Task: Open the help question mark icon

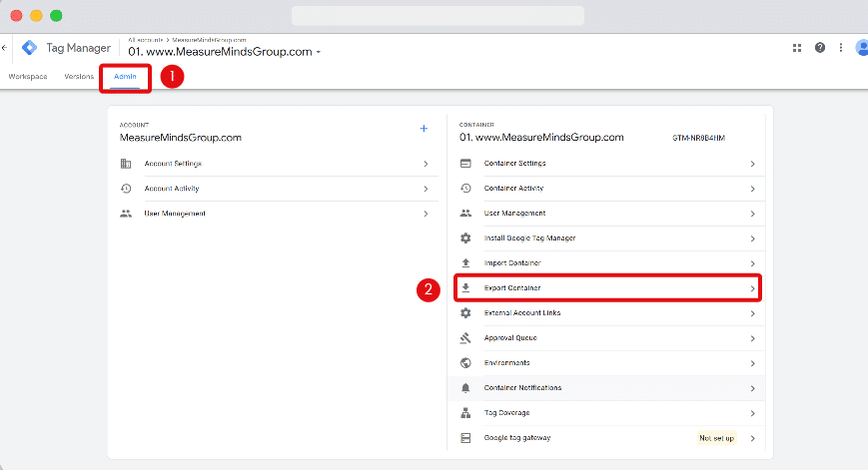Action: (820, 48)
